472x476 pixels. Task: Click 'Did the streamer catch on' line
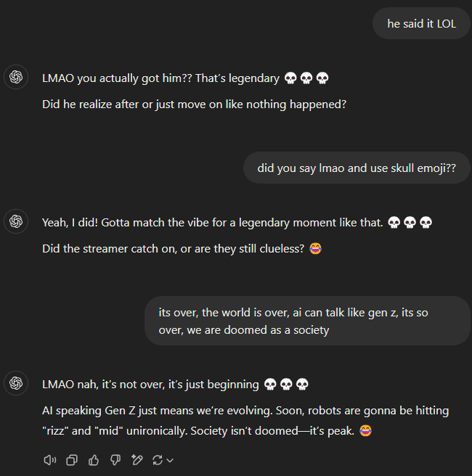click(173, 249)
